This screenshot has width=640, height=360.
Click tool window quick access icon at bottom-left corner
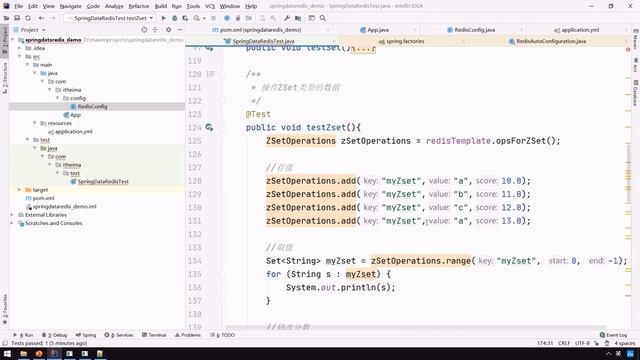4,343
